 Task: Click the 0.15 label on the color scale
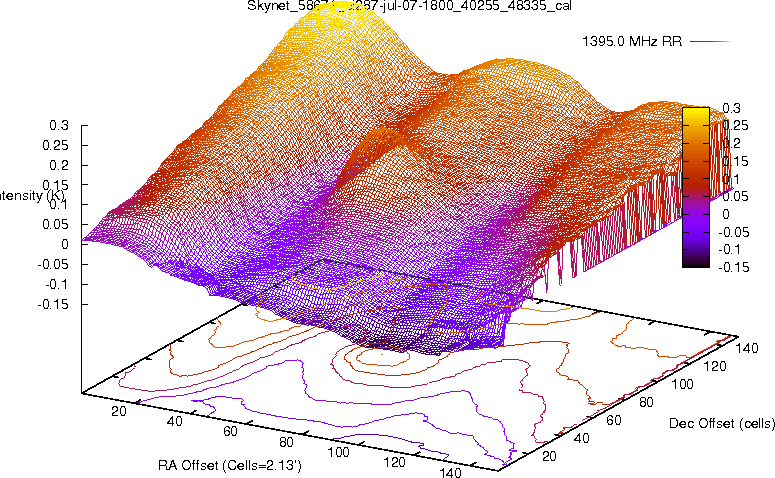tap(735, 161)
